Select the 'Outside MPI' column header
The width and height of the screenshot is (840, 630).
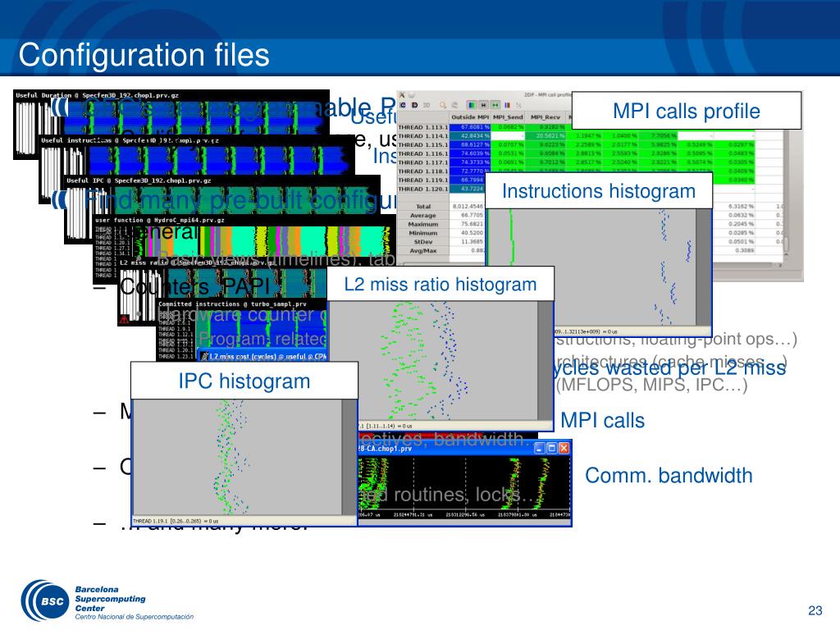pyautogui.click(x=470, y=116)
